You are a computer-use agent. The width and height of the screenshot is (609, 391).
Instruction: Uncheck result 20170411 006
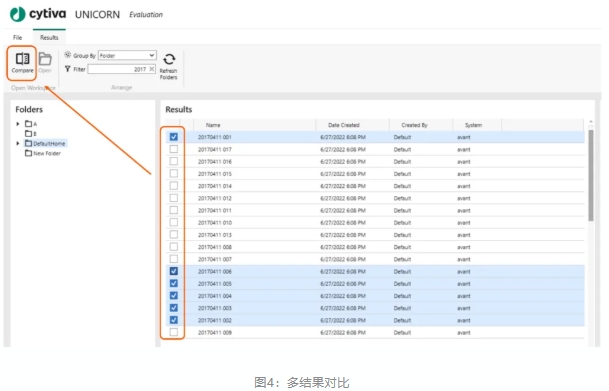(174, 271)
